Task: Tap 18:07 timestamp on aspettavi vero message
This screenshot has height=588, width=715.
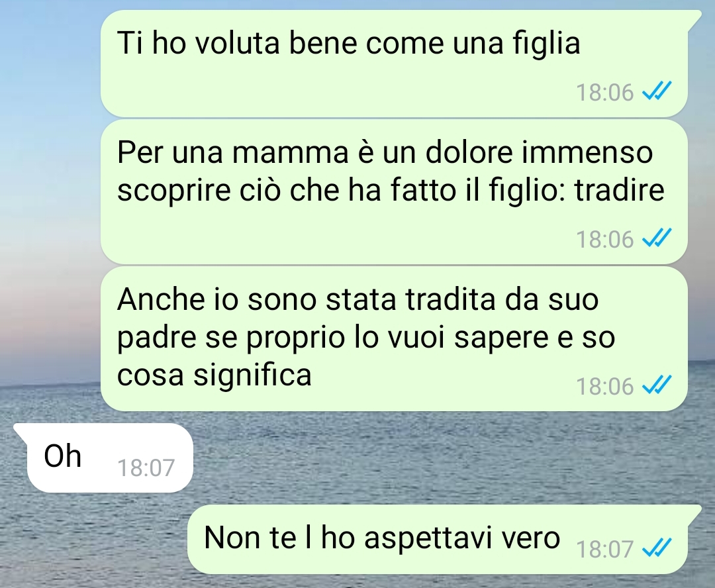Action: (604, 549)
